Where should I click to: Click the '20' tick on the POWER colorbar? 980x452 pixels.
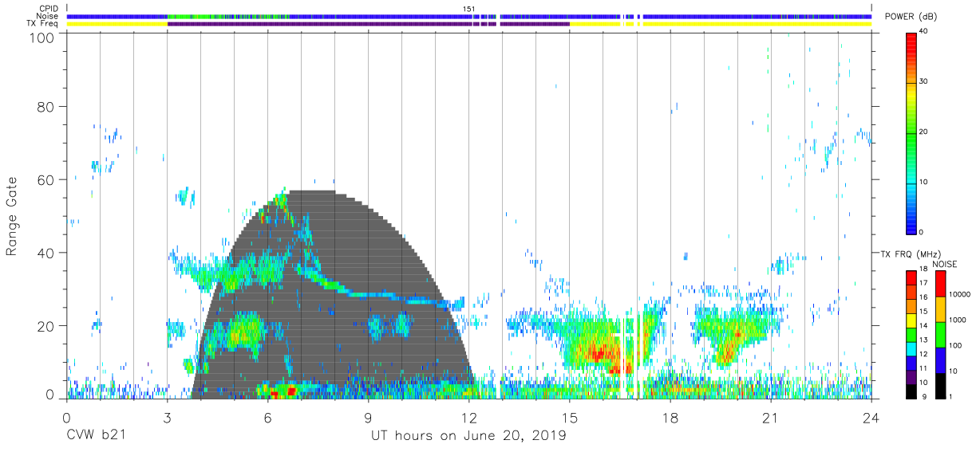pyautogui.click(x=924, y=132)
